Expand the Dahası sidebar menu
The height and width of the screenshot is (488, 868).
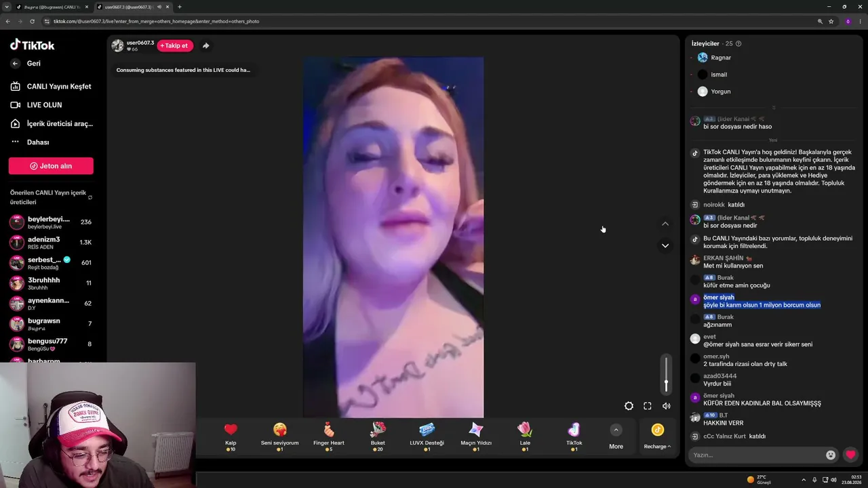coord(30,142)
